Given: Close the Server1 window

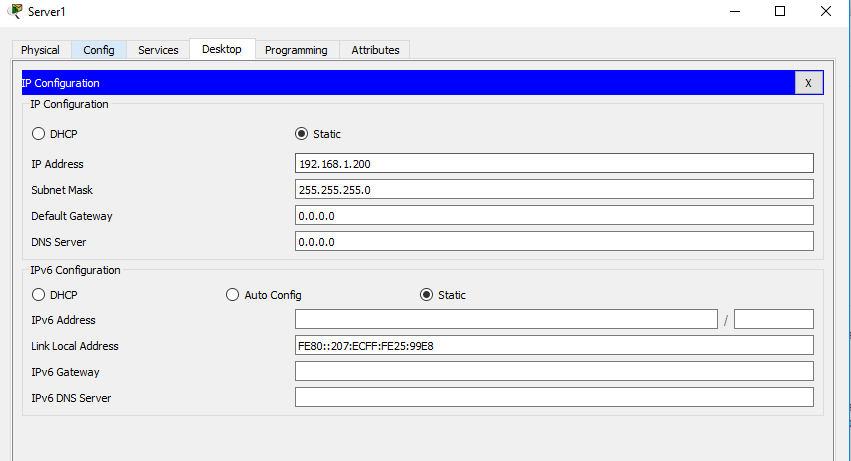Looking at the screenshot, I should pos(825,11).
